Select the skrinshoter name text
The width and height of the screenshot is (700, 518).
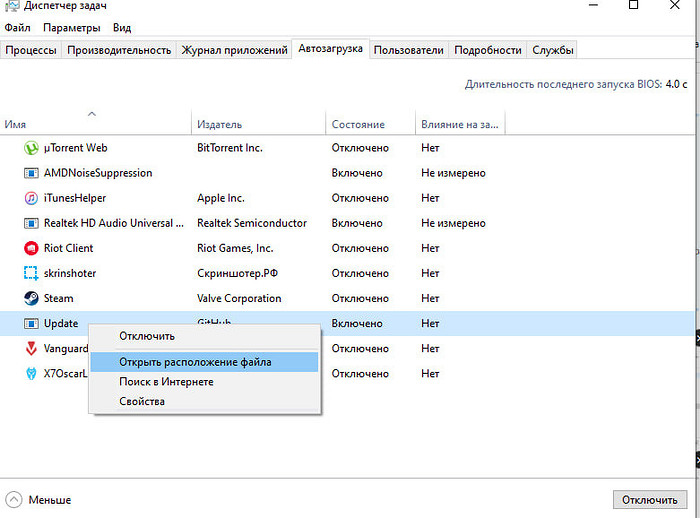point(70,273)
